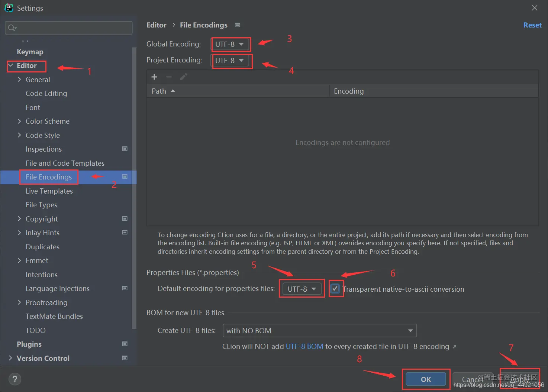Image resolution: width=548 pixels, height=392 pixels.
Task: Expand the Version Control node
Action: [10, 358]
